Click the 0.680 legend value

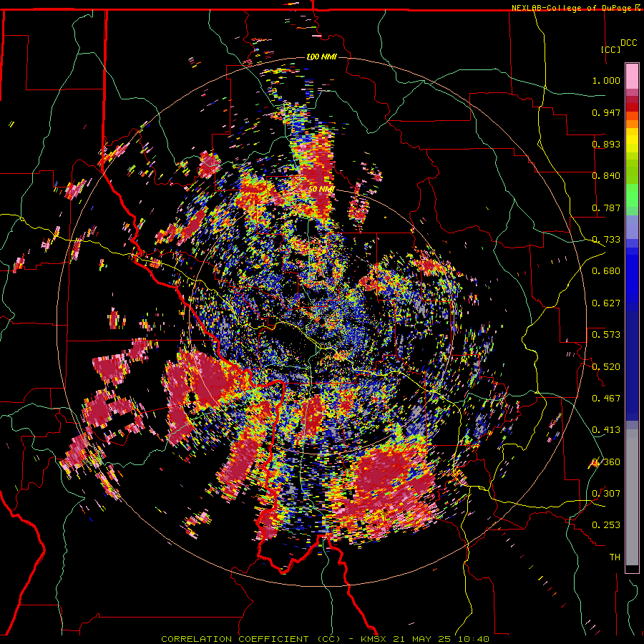[606, 271]
